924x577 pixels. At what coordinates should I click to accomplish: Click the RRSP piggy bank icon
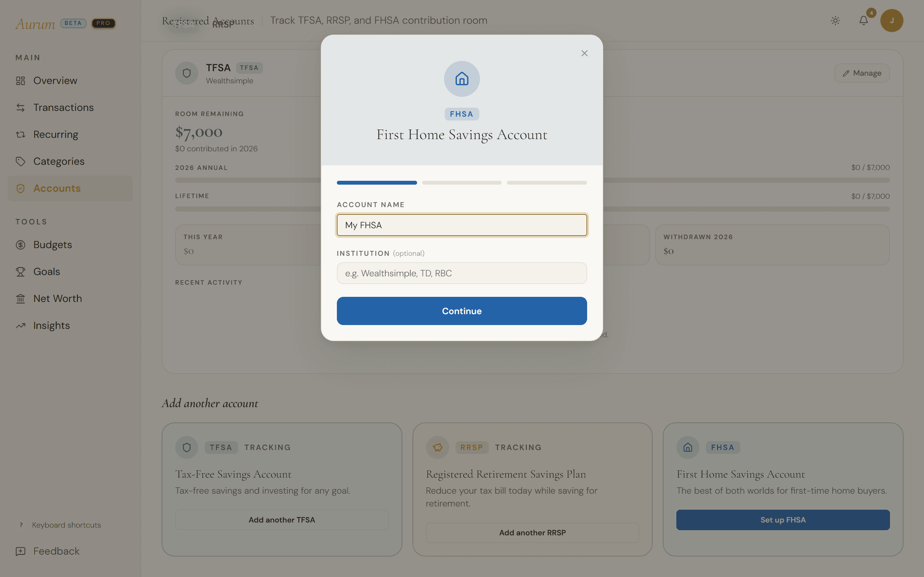point(438,447)
